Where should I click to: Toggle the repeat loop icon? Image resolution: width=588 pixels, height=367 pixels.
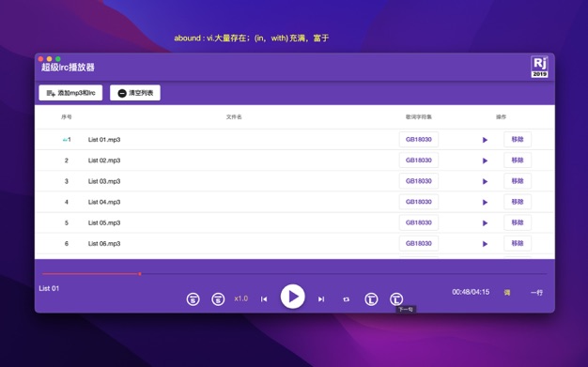point(346,299)
